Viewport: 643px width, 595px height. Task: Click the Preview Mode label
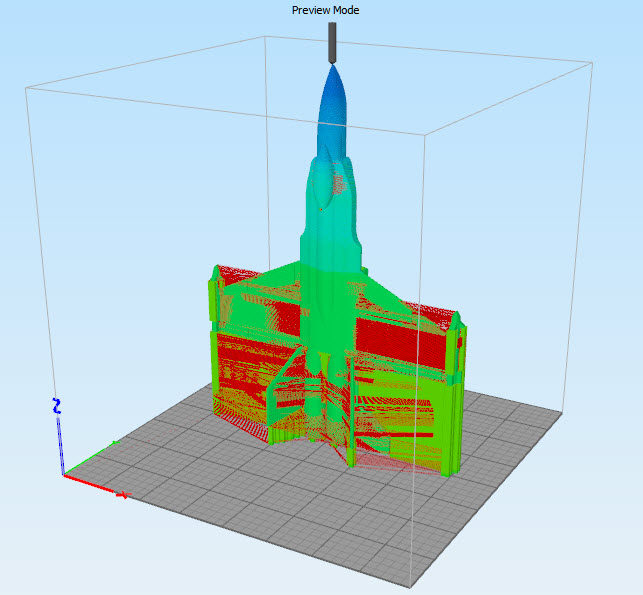[325, 10]
